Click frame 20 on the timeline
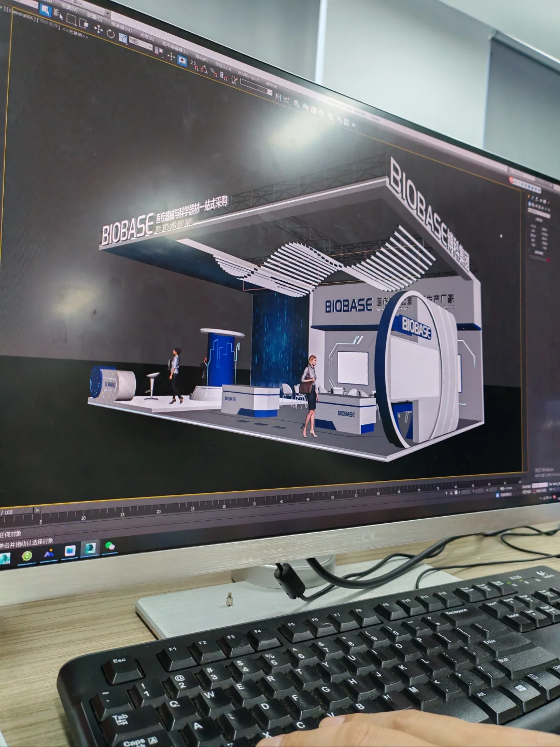Screen dimensions: 560x747 point(159,511)
